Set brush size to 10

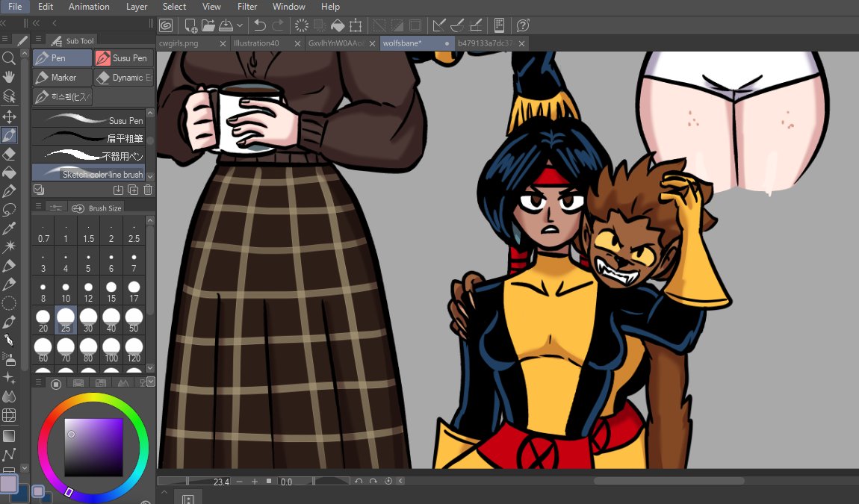click(66, 292)
